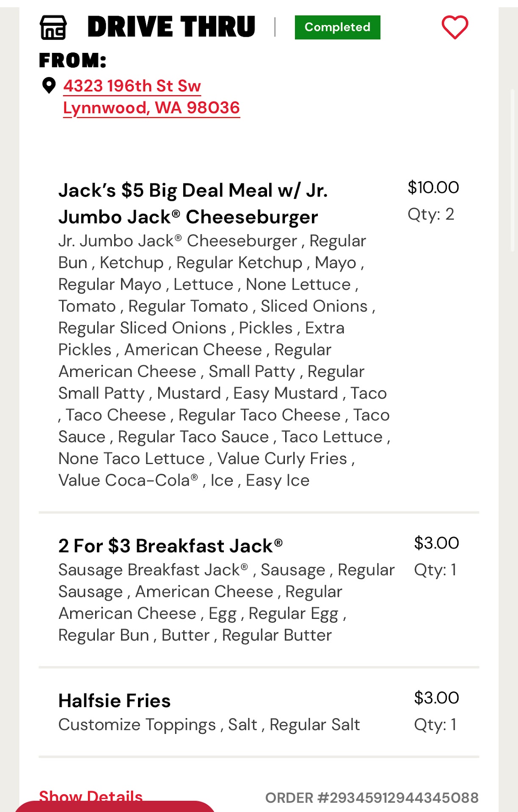Tap the order number text
The image size is (518, 812).
pos(372,798)
